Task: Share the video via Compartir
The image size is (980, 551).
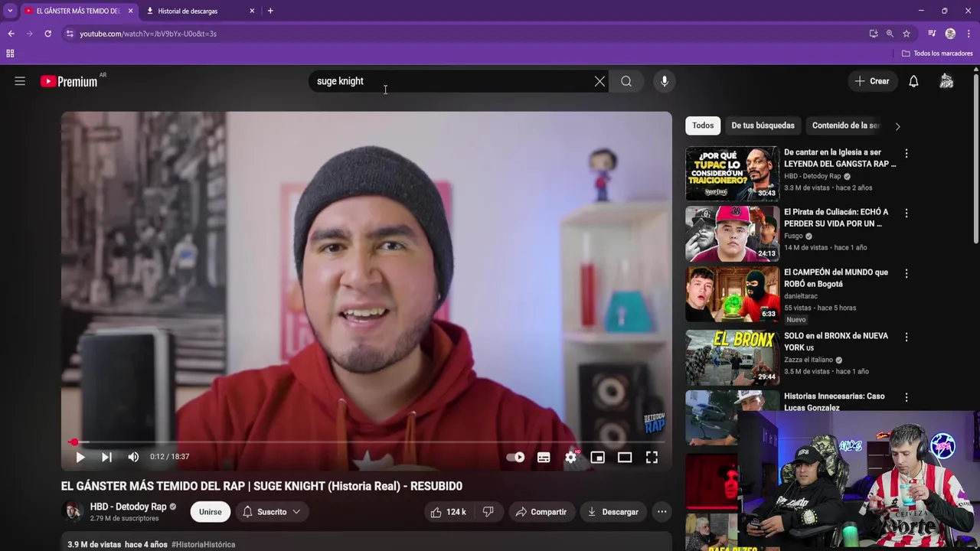Action: tap(541, 512)
